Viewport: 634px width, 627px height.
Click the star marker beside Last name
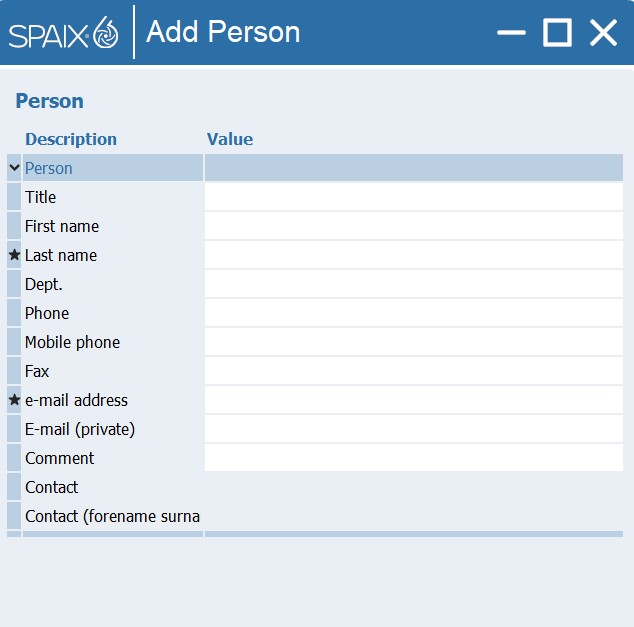(14, 255)
